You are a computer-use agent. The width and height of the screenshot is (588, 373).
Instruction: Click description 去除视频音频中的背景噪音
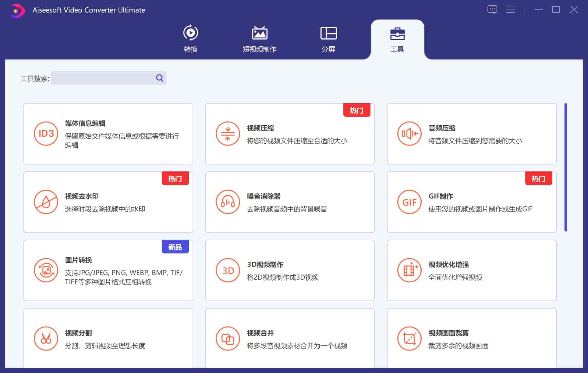point(287,209)
